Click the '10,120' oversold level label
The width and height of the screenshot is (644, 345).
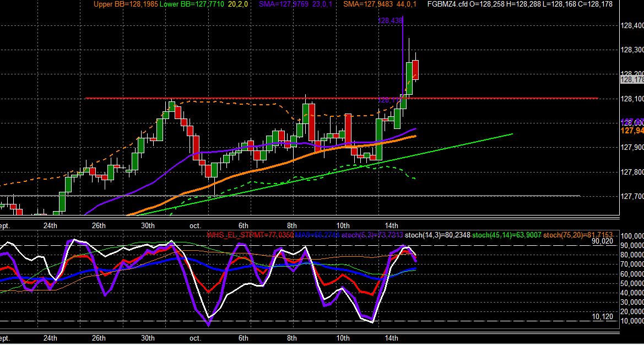point(603,317)
